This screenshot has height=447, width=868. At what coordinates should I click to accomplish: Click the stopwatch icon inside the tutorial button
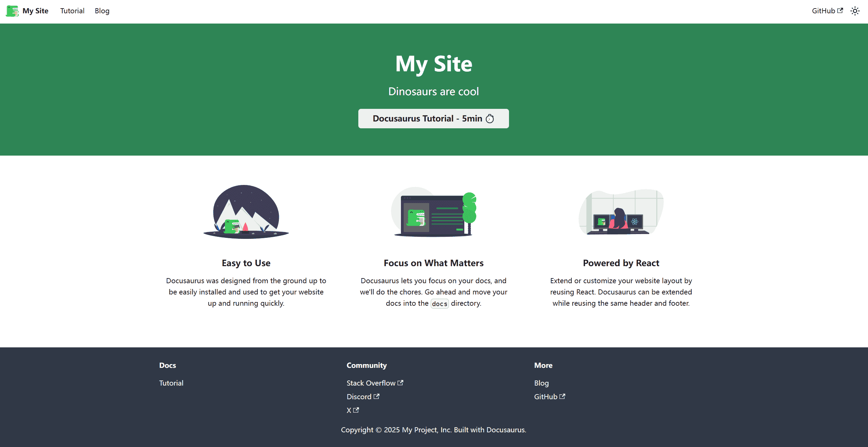(x=490, y=118)
